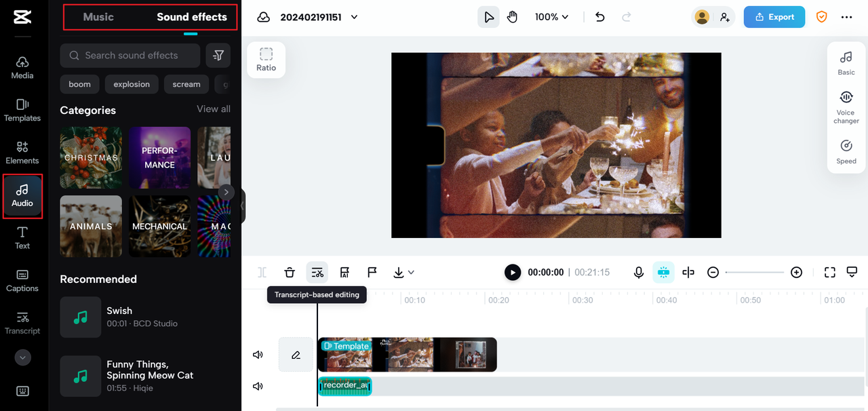Click the AI text tool icon
The height and width of the screenshot is (411, 868).
point(344,273)
